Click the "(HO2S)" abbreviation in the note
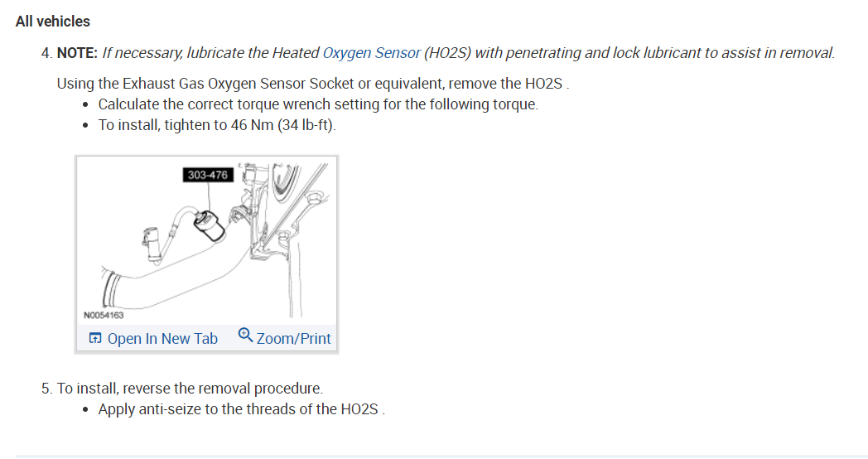Image resolution: width=868 pixels, height=459 pixels. 449,53
